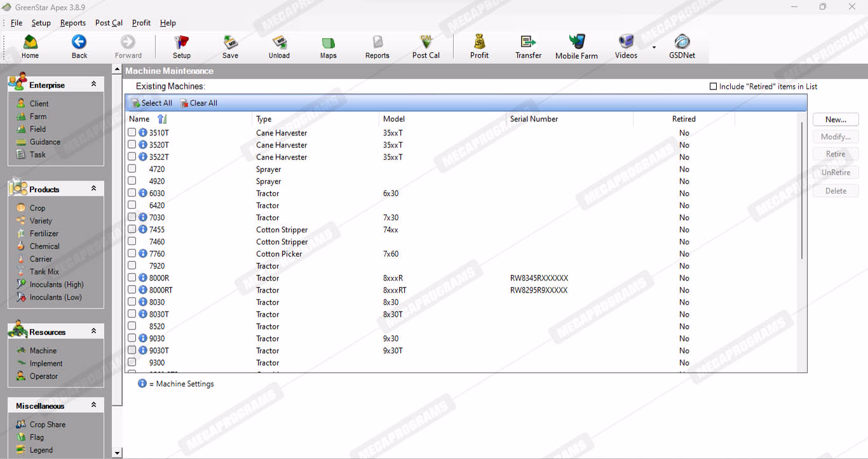Check the 6030 Tractor checkbox

(x=132, y=192)
